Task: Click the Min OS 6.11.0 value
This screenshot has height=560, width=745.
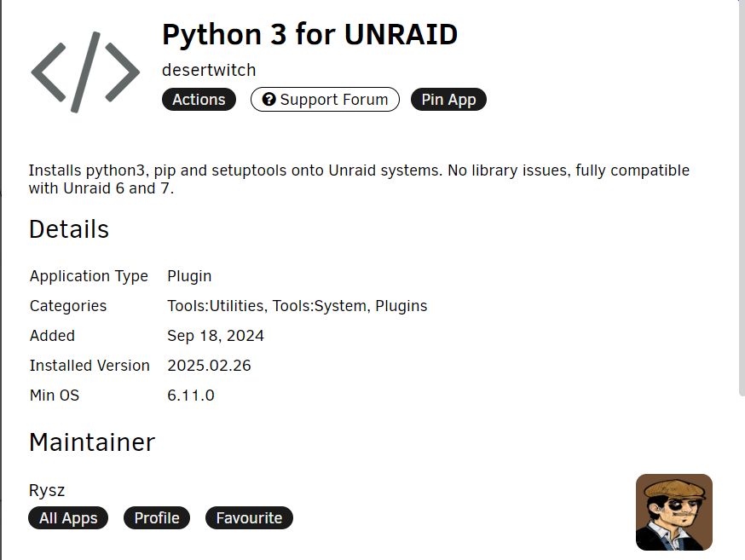Action: click(x=191, y=395)
